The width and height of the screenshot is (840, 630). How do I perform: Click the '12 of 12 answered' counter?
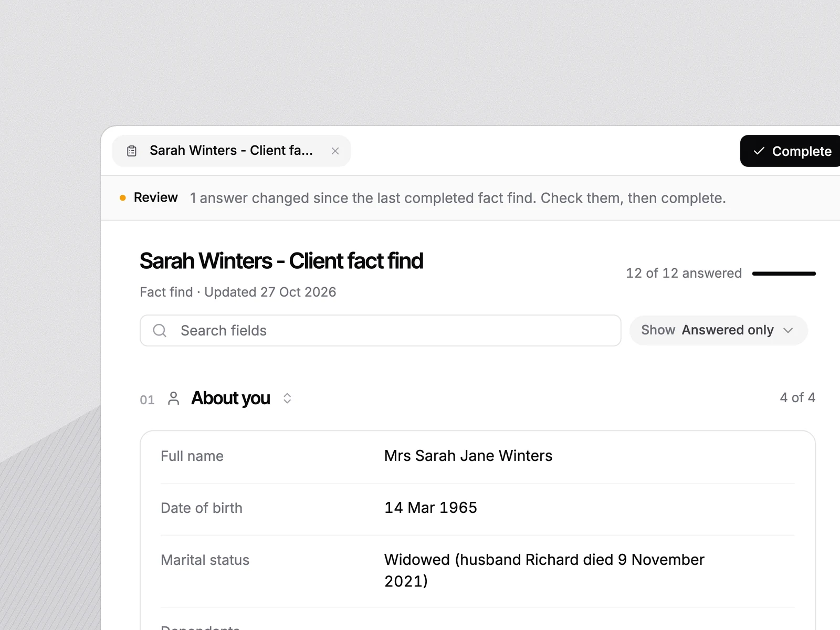point(684,273)
